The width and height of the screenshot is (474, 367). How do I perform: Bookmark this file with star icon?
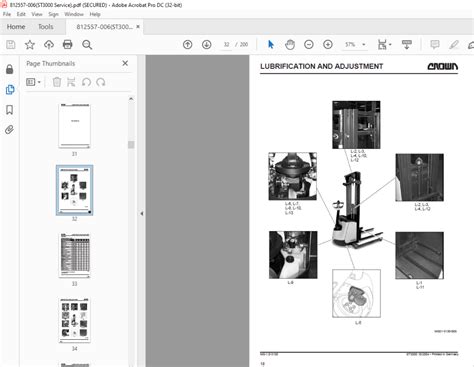(x=30, y=45)
